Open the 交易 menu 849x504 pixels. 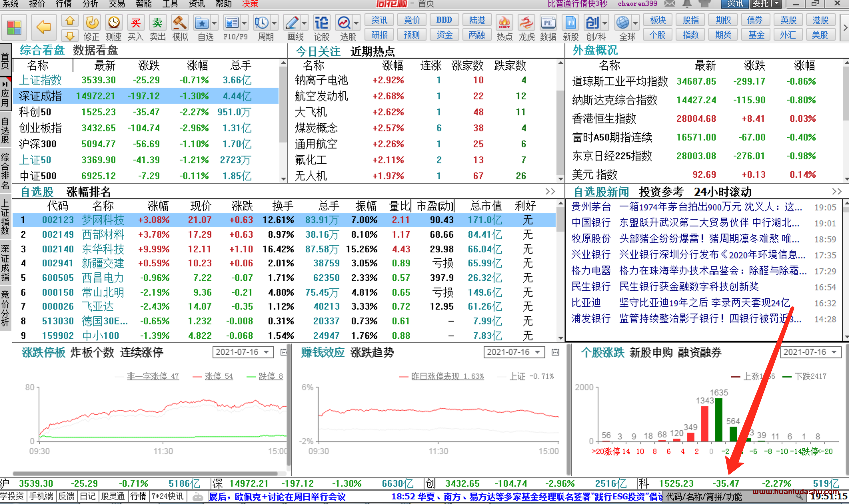coord(117,4)
